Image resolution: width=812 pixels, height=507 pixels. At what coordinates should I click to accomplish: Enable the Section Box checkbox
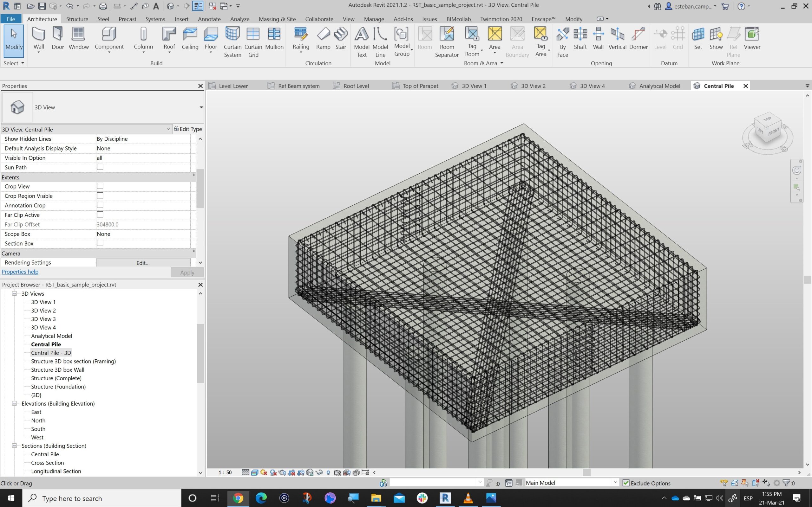pyautogui.click(x=100, y=243)
